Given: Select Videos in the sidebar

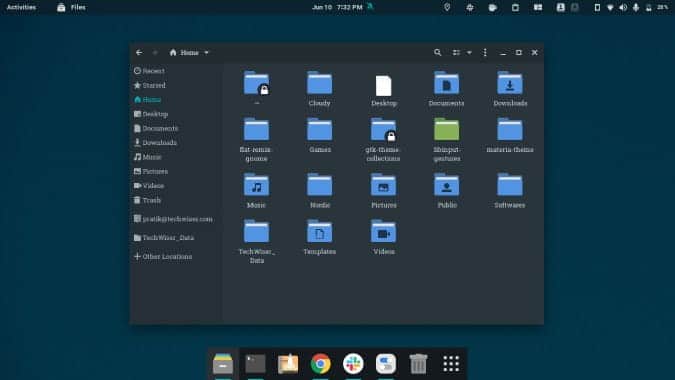Looking at the screenshot, I should 149,185.
